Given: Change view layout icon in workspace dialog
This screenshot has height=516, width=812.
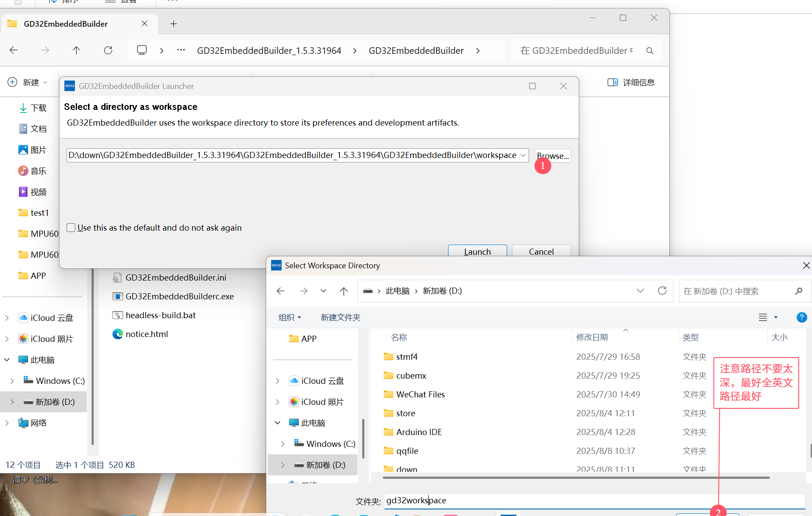Looking at the screenshot, I should pos(763,317).
